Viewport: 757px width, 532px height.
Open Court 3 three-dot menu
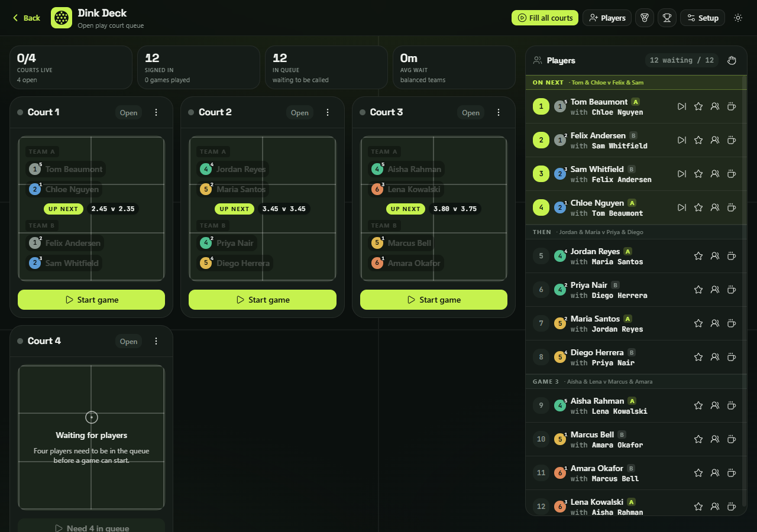coord(499,112)
